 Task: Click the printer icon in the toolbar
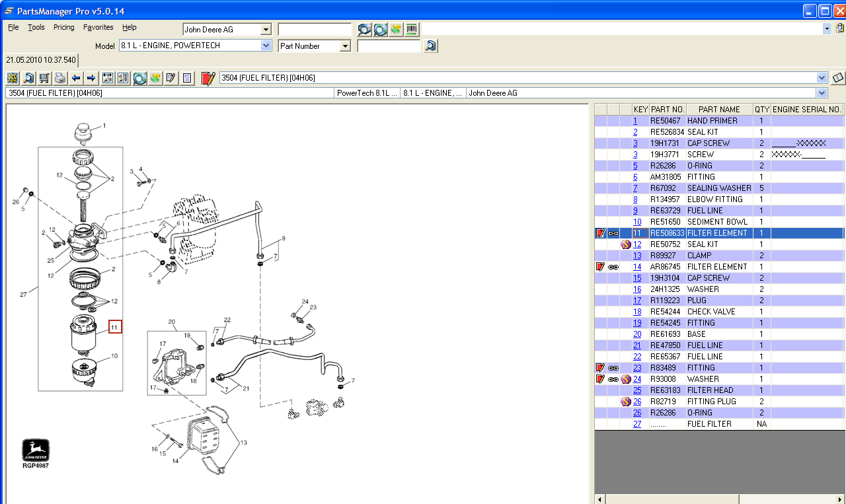[60, 78]
